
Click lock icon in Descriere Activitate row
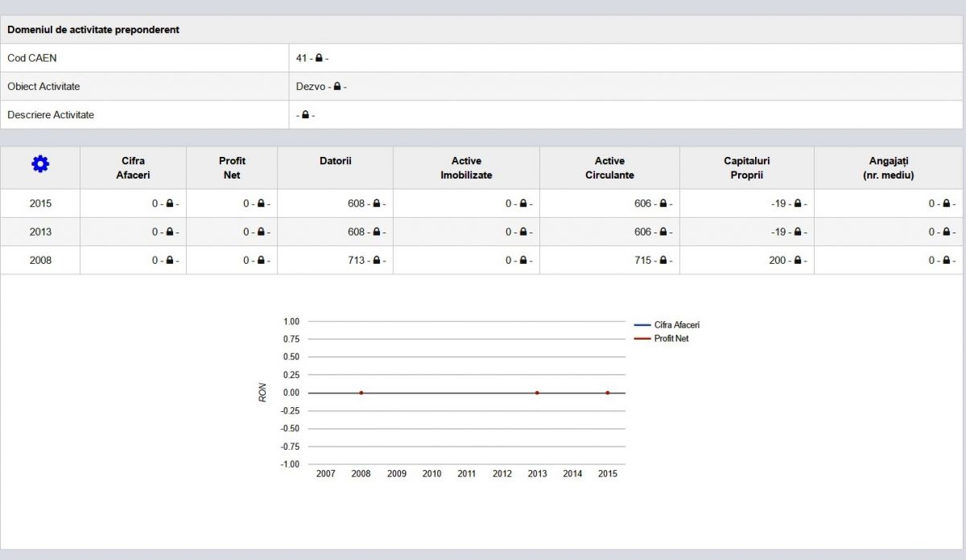305,115
